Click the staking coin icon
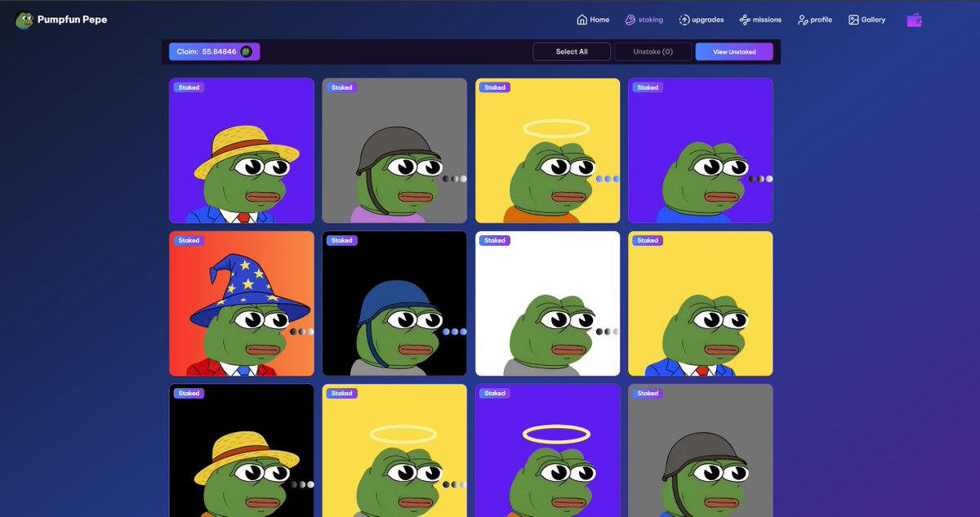The width and height of the screenshot is (980, 517). 630,20
